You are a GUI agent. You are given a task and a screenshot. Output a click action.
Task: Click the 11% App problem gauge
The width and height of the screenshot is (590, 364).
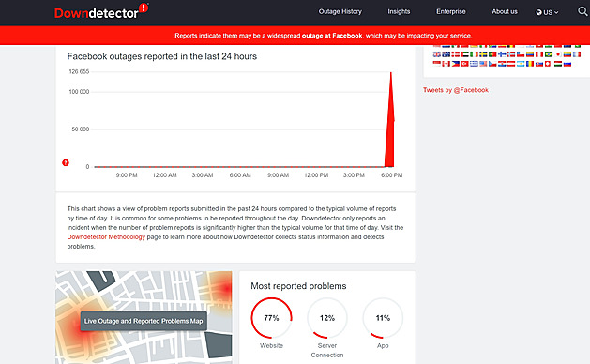click(383, 318)
